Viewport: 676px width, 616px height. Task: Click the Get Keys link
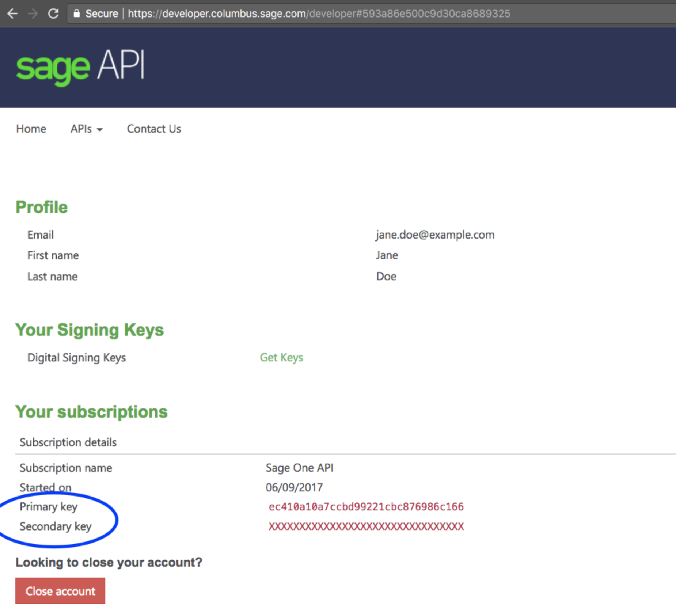[281, 357]
